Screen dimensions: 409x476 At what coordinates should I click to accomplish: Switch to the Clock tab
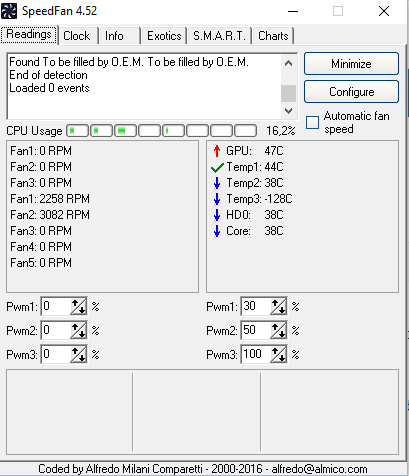pos(77,36)
